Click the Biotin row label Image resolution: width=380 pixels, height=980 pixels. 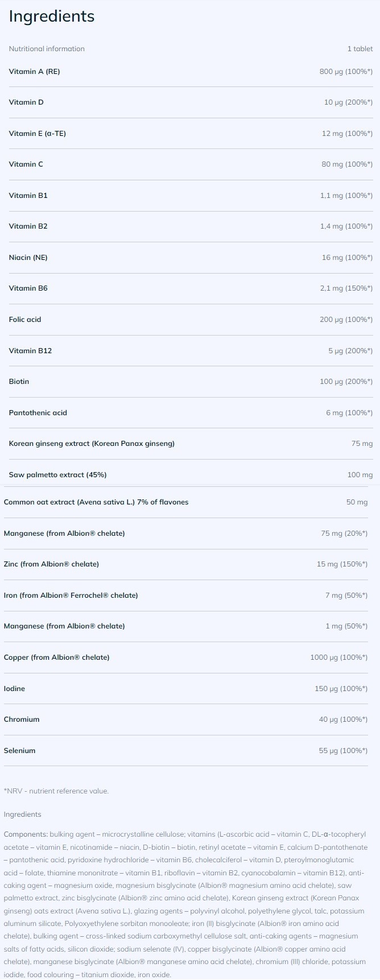pos(19,382)
